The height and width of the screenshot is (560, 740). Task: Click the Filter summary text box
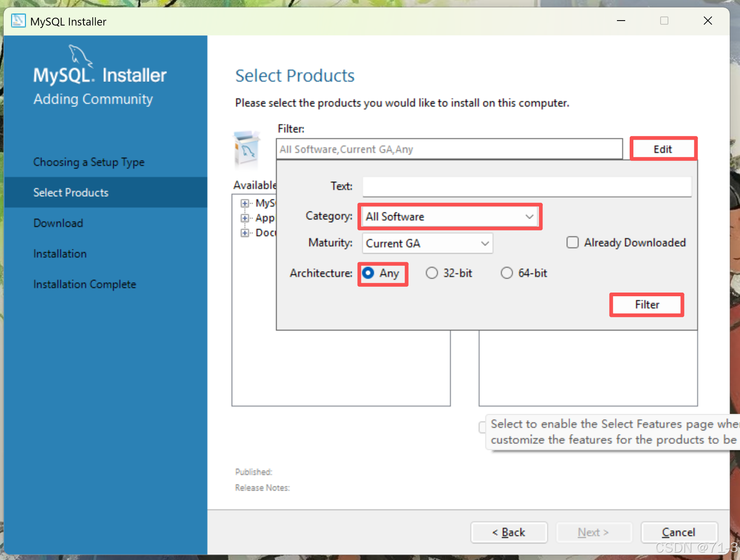point(449,149)
